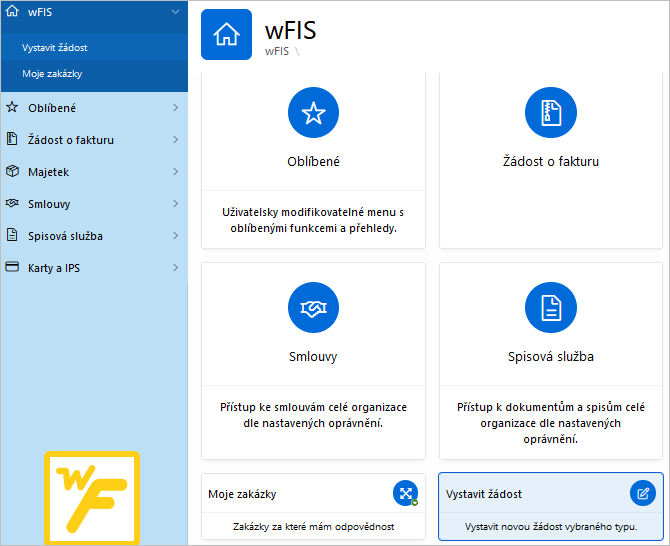
Task: Click the Žádost o fakturu sidebar document icon
Action: point(12,139)
